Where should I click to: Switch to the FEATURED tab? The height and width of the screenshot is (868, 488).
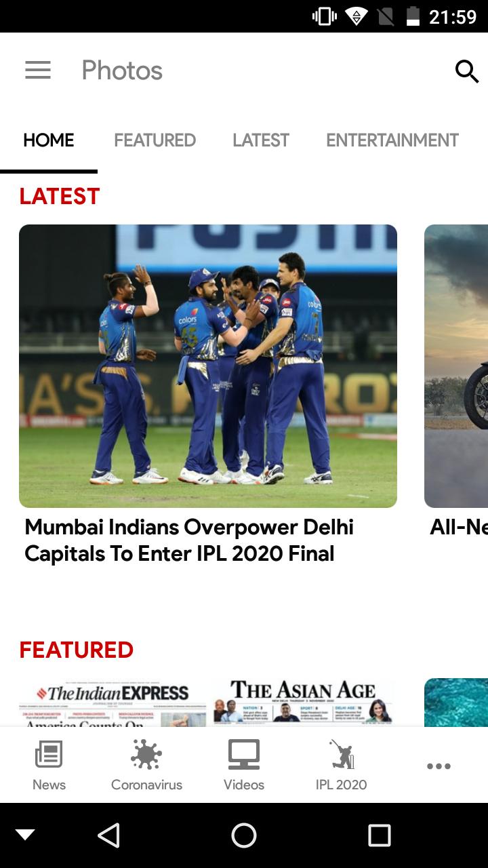155,140
